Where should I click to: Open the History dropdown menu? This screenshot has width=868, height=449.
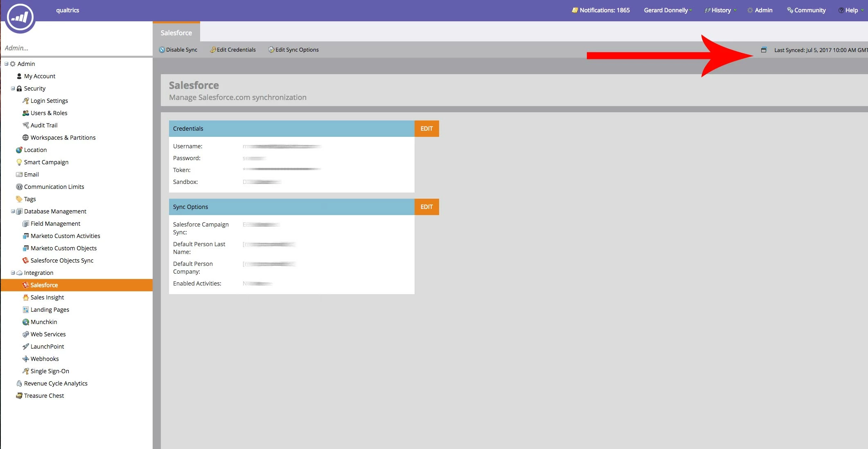point(720,10)
